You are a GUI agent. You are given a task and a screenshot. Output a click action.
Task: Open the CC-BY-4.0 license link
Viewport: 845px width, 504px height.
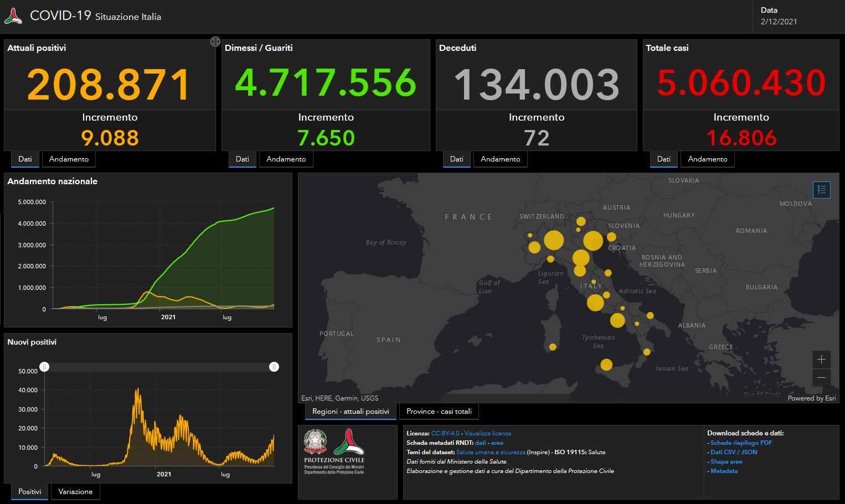pos(445,433)
